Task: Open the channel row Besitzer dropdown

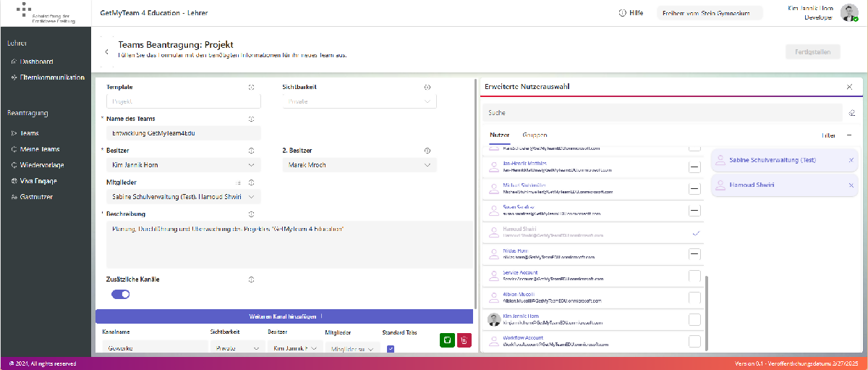Action: [294, 348]
